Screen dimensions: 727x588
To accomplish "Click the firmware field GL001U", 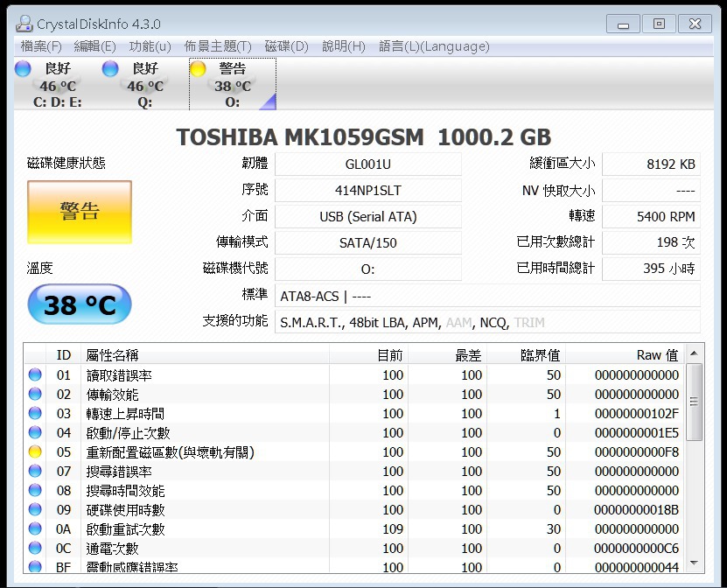I will [368, 164].
